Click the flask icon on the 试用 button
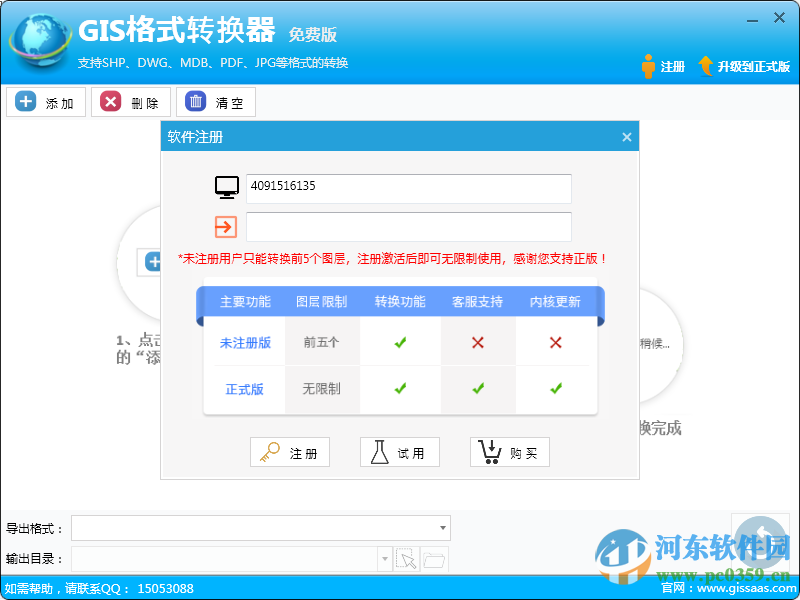The height and width of the screenshot is (600, 800). point(379,452)
